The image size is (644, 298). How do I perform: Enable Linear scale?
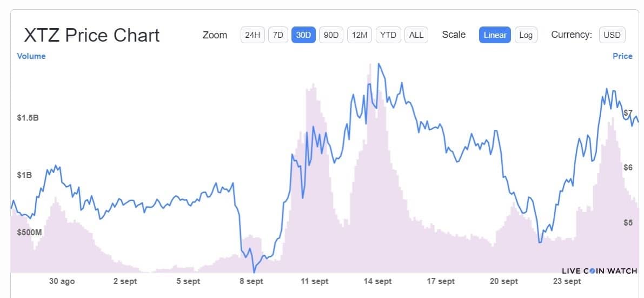(495, 35)
